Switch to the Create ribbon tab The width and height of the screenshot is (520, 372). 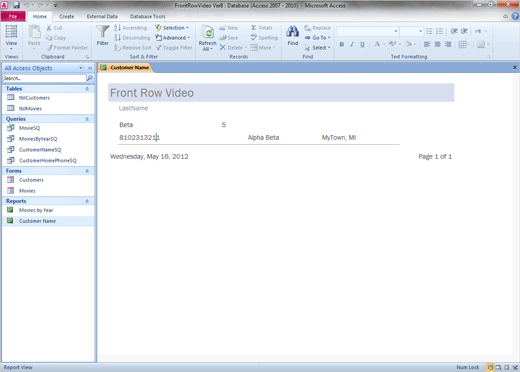(67, 16)
